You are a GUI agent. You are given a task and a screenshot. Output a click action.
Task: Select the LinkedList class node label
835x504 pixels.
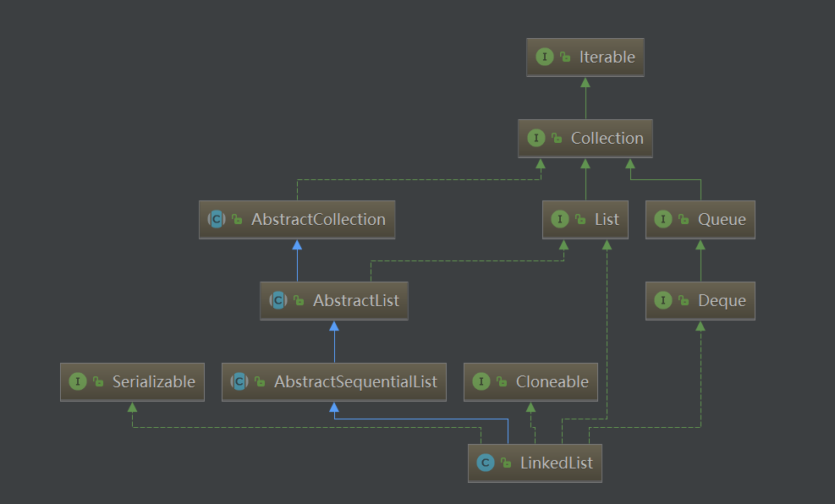tap(557, 463)
